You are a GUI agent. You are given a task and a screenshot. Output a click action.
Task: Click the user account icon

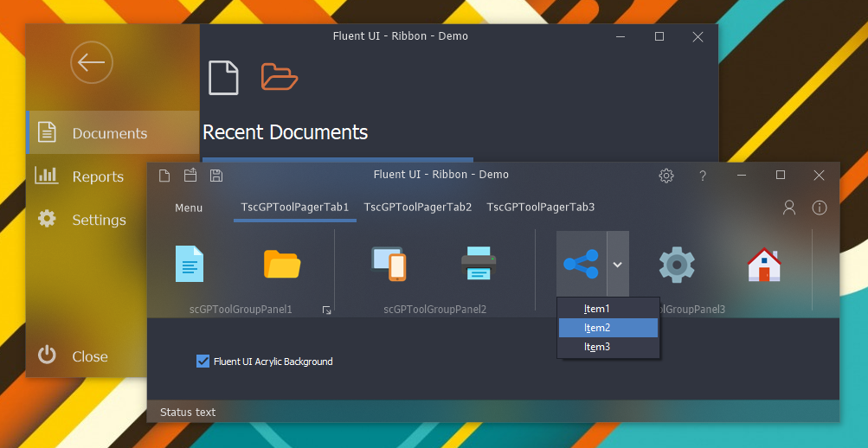789,208
